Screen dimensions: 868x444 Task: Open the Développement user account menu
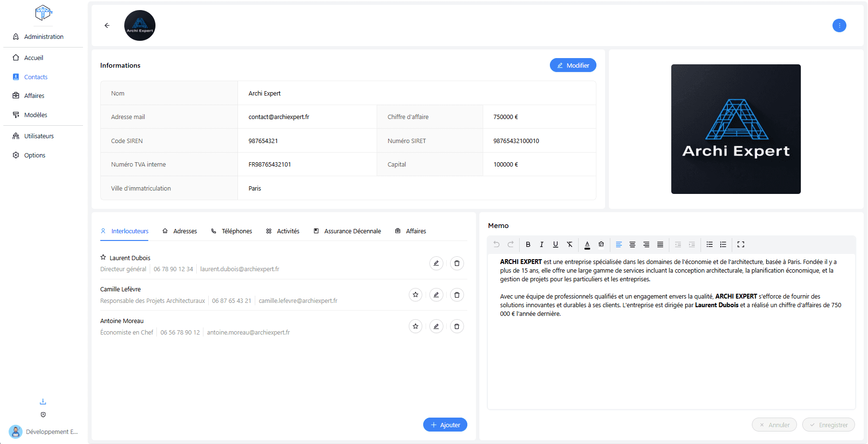(x=43, y=432)
